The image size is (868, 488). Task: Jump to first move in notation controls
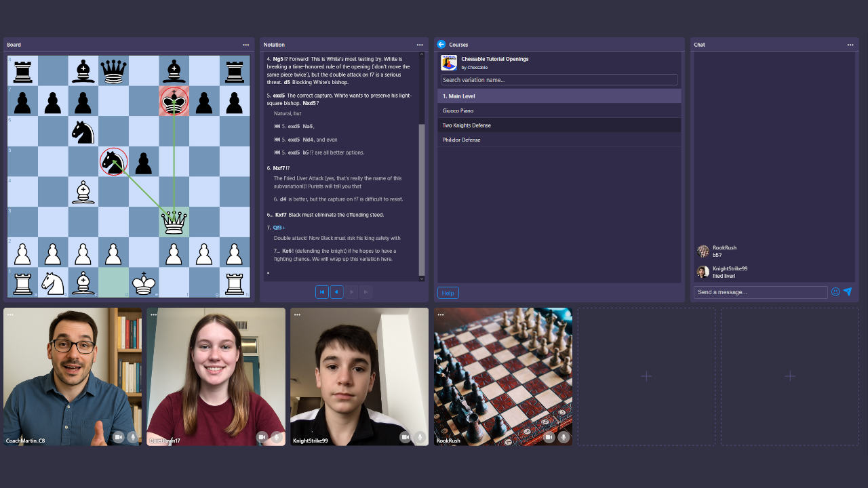point(322,292)
